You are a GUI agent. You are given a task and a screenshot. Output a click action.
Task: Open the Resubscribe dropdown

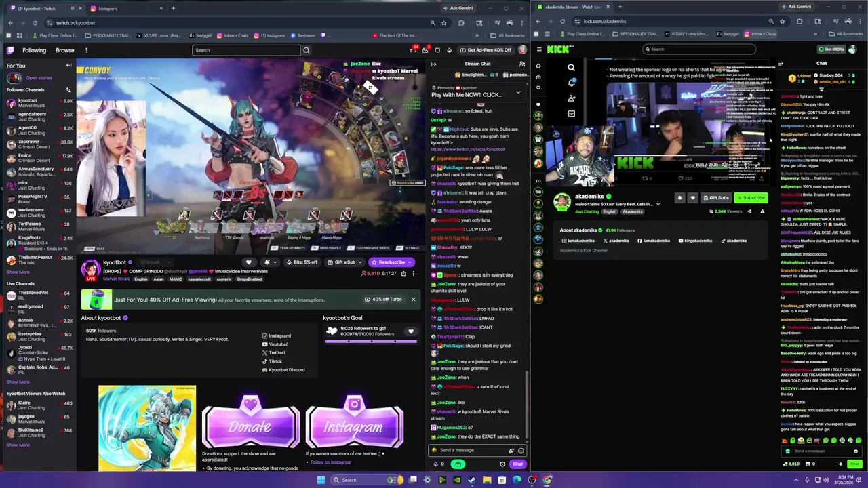pyautogui.click(x=411, y=262)
